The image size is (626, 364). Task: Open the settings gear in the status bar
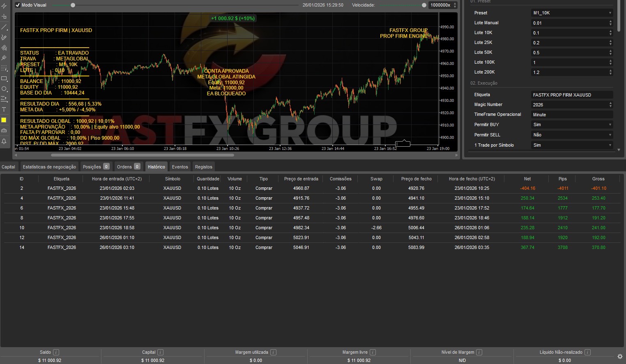[x=620, y=356]
